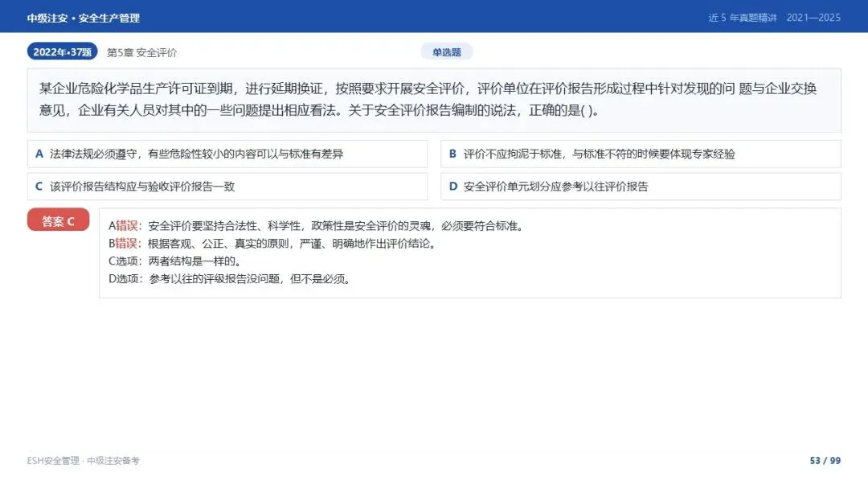Click explanation line D选项 参考以往的评级报告没问题
The height and width of the screenshot is (489, 868).
pyautogui.click(x=231, y=279)
